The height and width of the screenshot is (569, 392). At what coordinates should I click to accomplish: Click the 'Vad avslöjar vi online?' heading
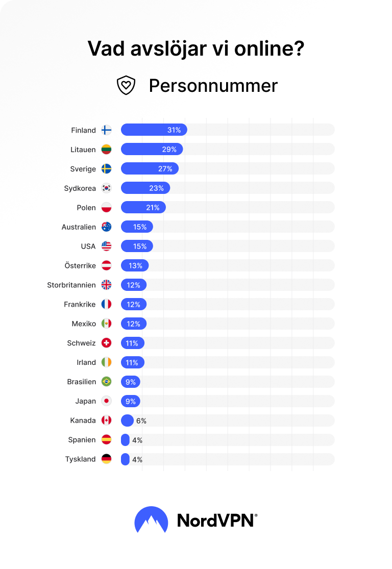pos(196,48)
